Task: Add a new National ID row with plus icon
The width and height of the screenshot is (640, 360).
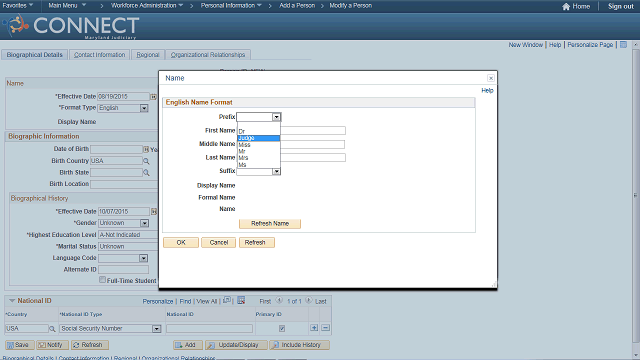Action: point(314,328)
